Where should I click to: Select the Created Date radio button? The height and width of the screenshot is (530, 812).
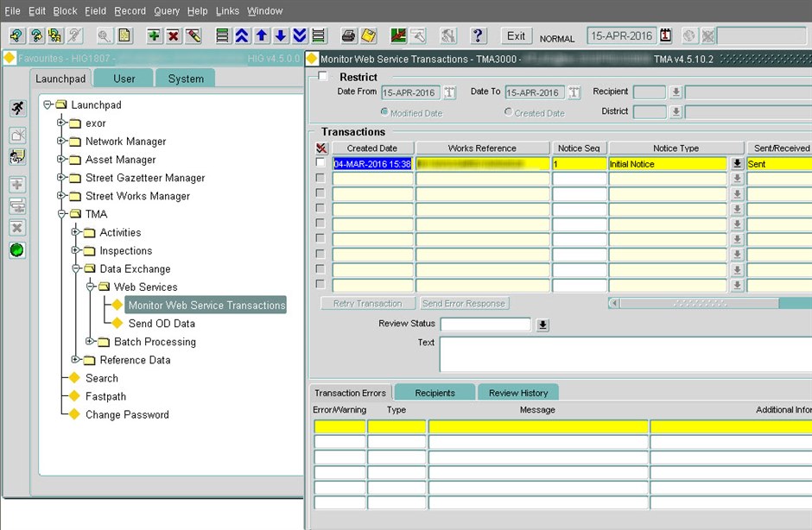tap(508, 112)
